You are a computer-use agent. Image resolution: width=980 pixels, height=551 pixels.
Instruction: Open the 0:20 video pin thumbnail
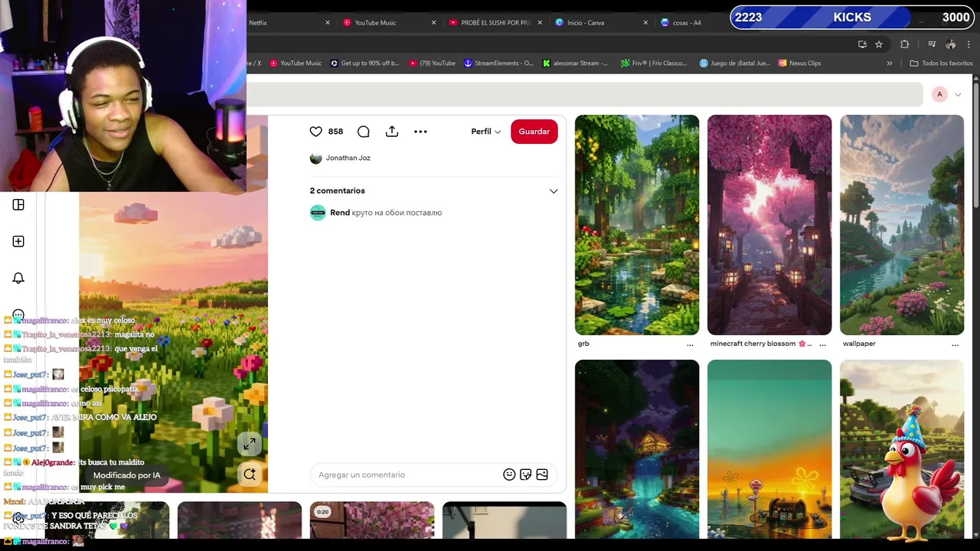point(372,520)
